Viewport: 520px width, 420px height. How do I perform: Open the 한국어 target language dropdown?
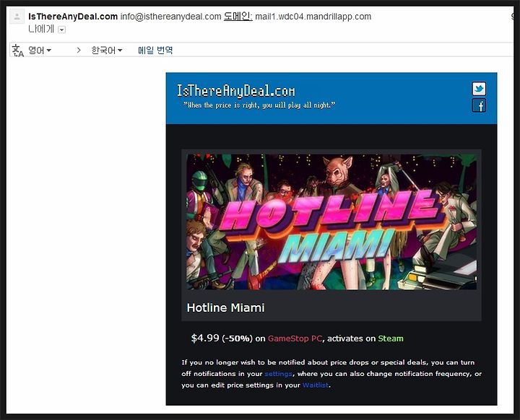pyautogui.click(x=106, y=51)
